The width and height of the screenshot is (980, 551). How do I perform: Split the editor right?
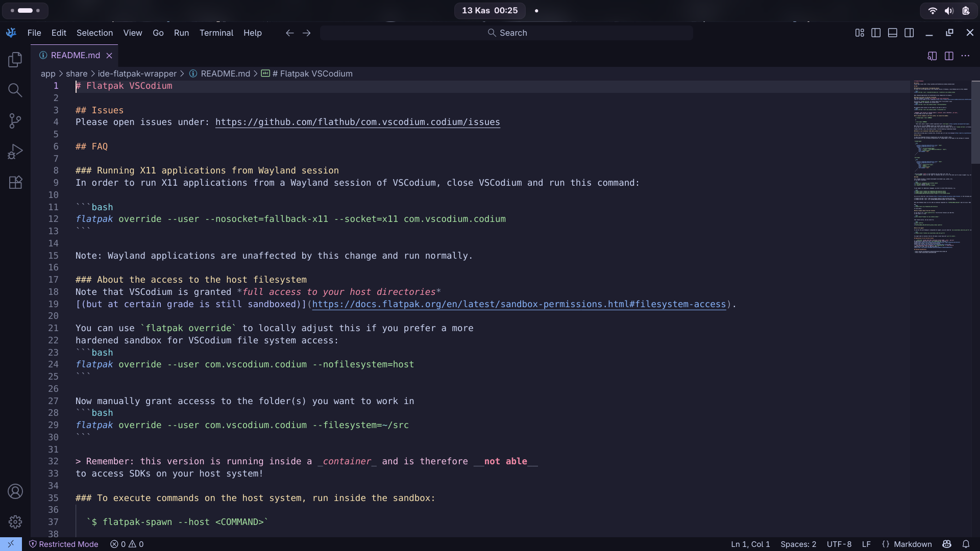949,56
